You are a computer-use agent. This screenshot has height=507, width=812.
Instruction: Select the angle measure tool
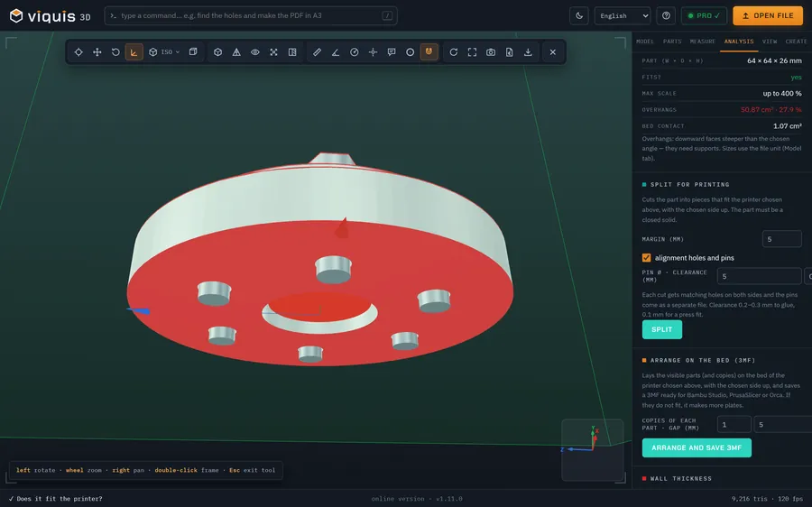(336, 51)
